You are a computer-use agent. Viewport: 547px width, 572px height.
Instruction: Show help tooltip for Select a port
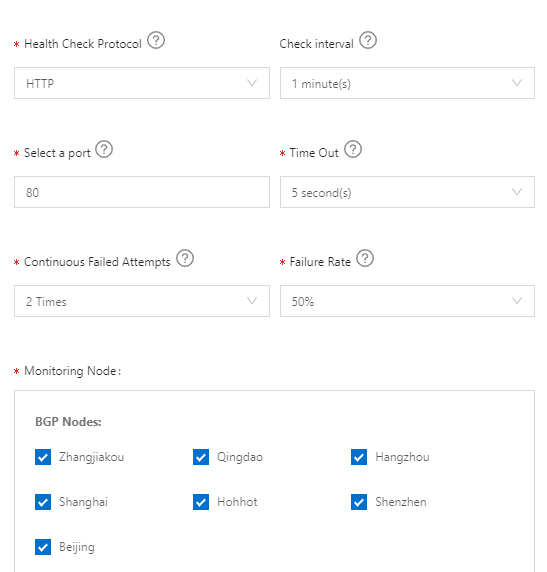point(104,149)
